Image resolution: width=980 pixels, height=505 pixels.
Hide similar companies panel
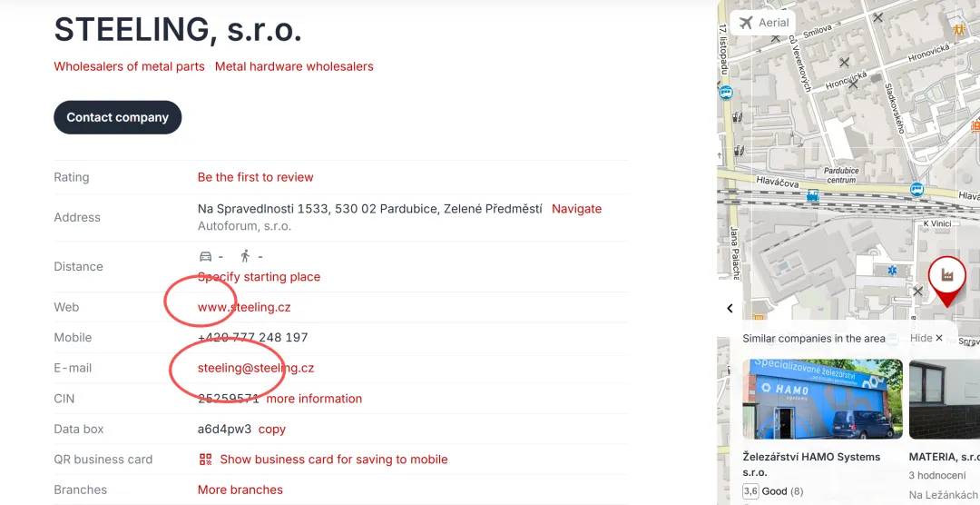tap(926, 338)
